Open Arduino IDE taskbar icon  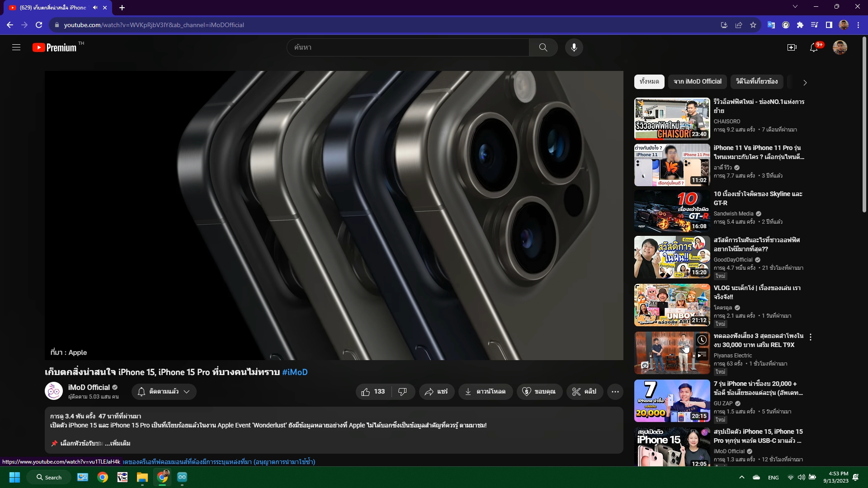coord(182,477)
